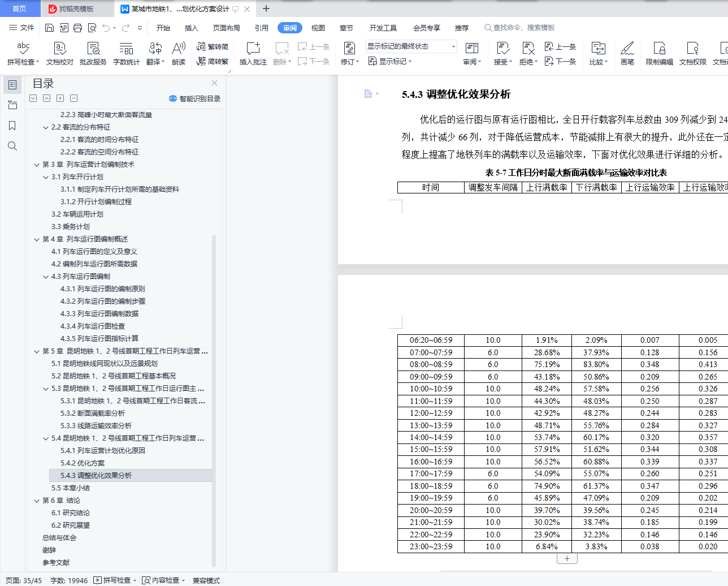Open the search icon in left sidebar
Image resolution: width=728 pixels, height=586 pixels.
coord(12,146)
